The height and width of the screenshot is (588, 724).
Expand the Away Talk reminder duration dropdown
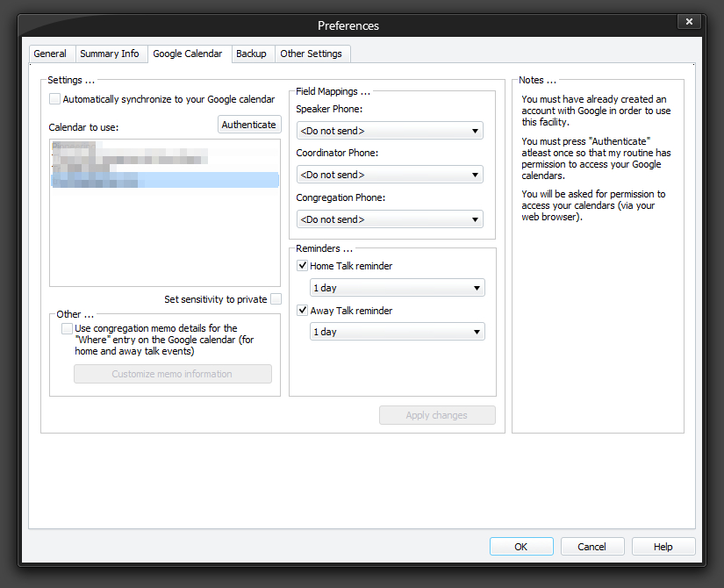click(397, 332)
